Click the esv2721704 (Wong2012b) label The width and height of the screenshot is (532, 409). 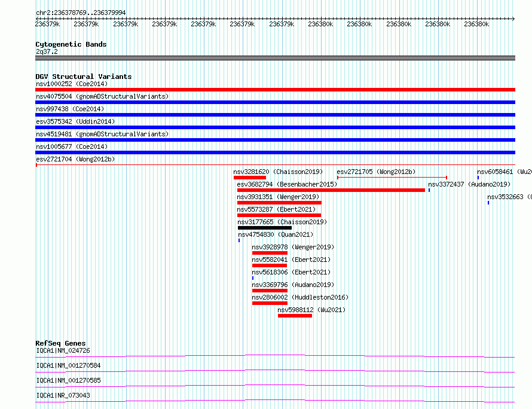[75, 159]
